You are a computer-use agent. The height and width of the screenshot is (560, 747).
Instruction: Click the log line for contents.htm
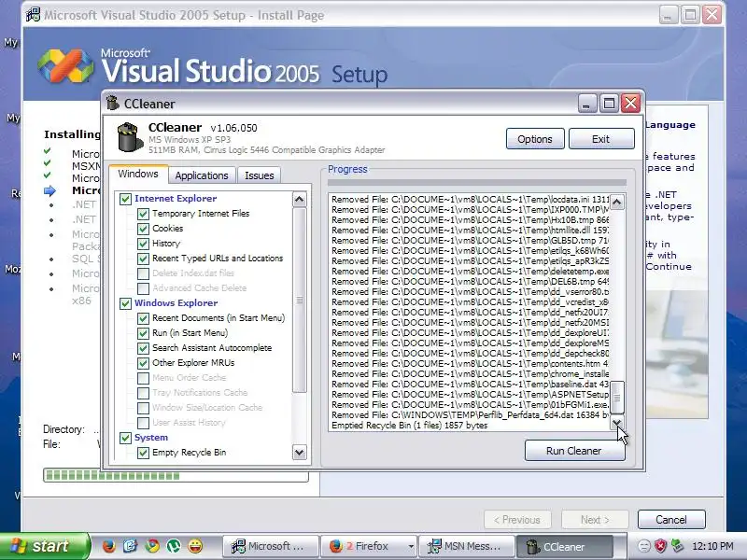pyautogui.click(x=470, y=364)
